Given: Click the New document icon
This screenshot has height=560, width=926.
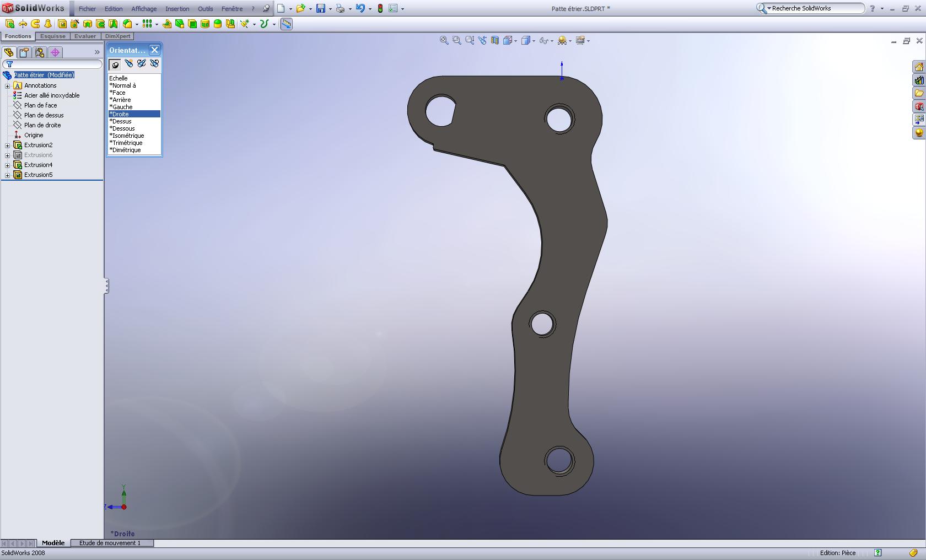Looking at the screenshot, I should pos(281,8).
